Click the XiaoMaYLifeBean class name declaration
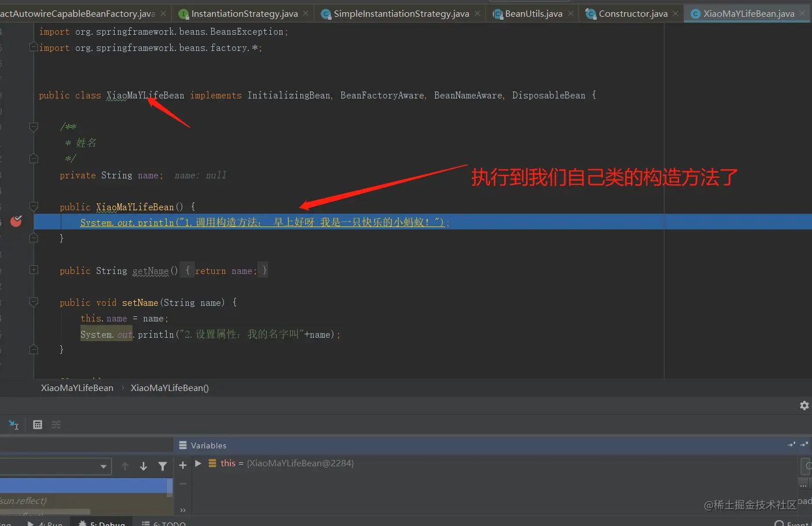This screenshot has height=526, width=812. click(145, 96)
